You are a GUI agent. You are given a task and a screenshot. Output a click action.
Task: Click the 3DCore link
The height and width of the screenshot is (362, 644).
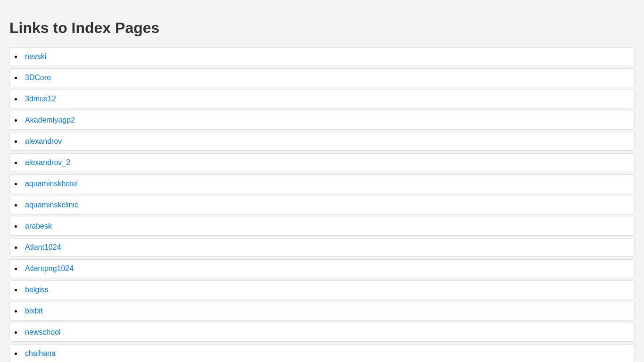[38, 78]
